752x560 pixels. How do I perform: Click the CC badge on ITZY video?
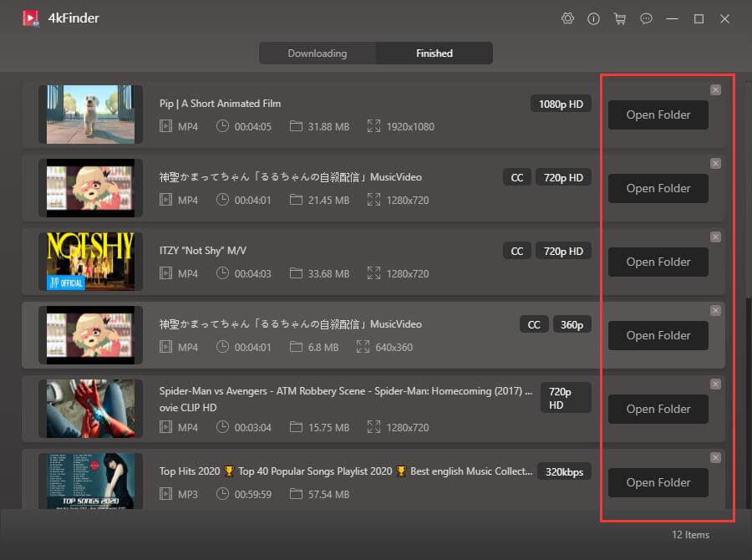click(517, 252)
